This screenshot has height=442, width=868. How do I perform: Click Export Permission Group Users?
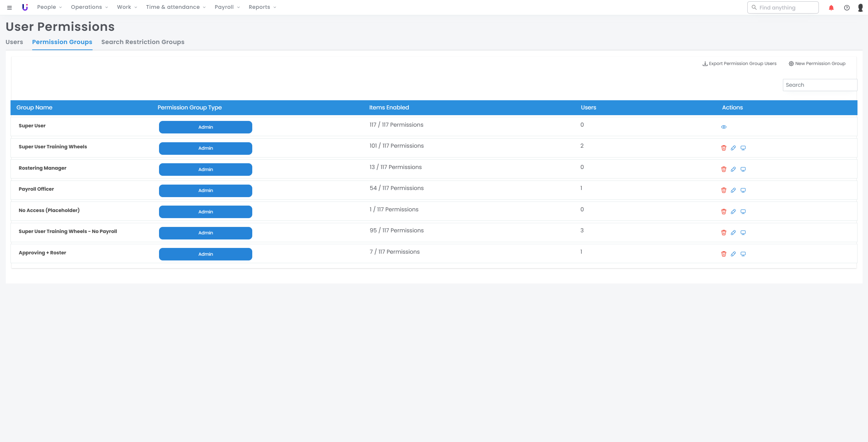[x=739, y=64]
